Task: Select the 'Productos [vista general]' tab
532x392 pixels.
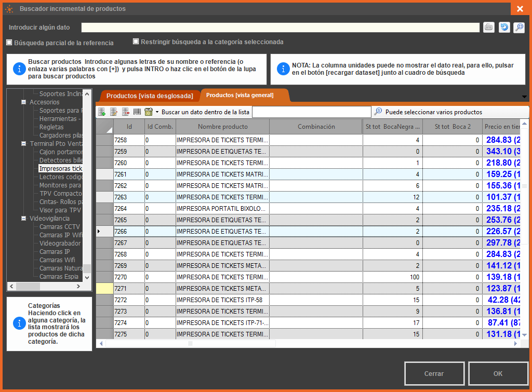Action: pyautogui.click(x=240, y=96)
